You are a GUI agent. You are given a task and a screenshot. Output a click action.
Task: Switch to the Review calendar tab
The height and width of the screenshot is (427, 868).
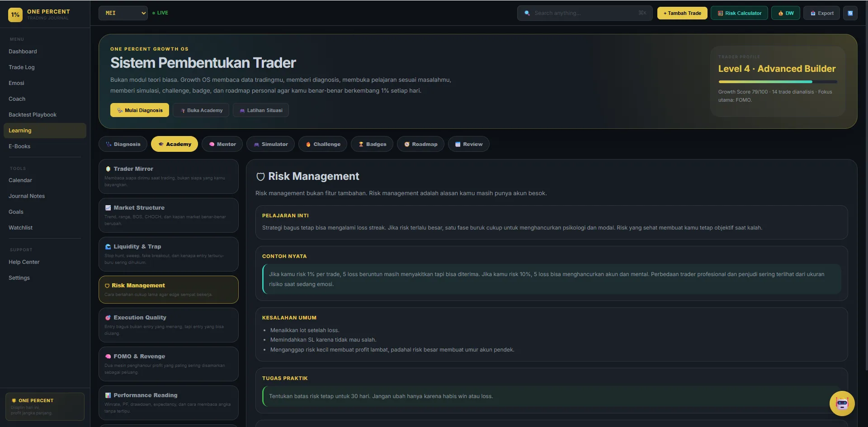[468, 144]
